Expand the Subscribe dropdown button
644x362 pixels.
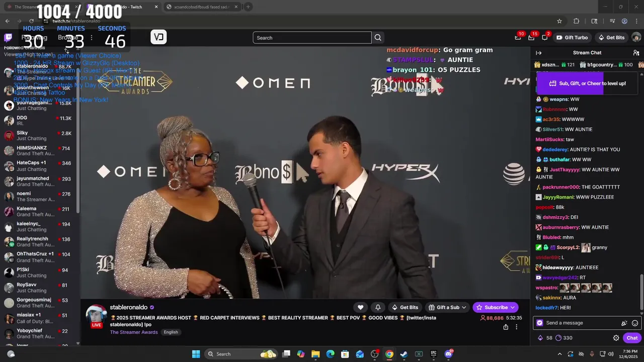513,307
